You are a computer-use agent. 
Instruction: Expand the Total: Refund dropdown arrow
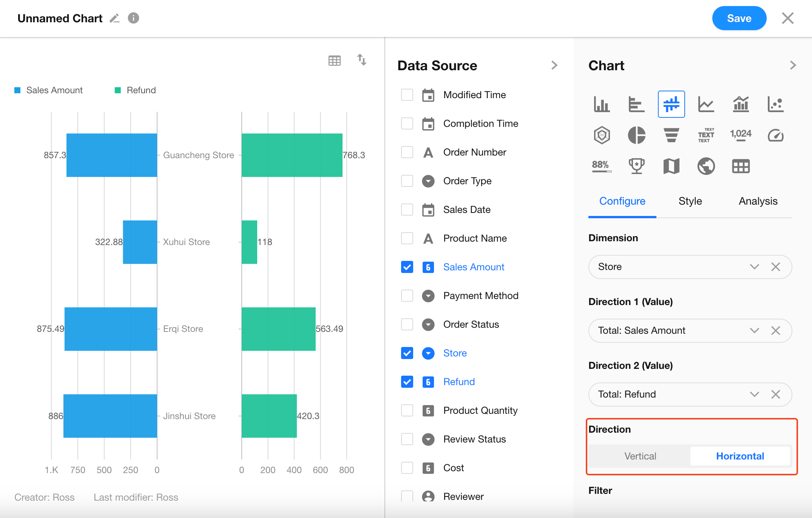tap(754, 395)
